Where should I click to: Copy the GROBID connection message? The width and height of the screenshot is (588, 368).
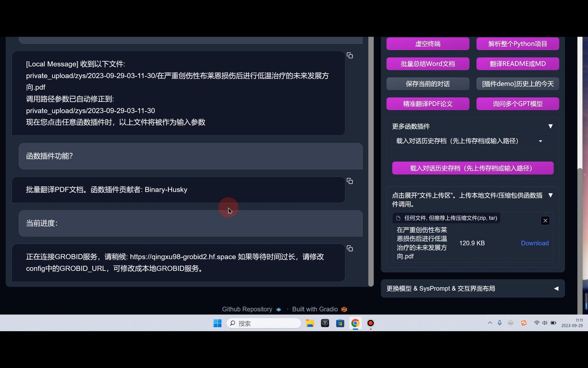[x=350, y=249]
